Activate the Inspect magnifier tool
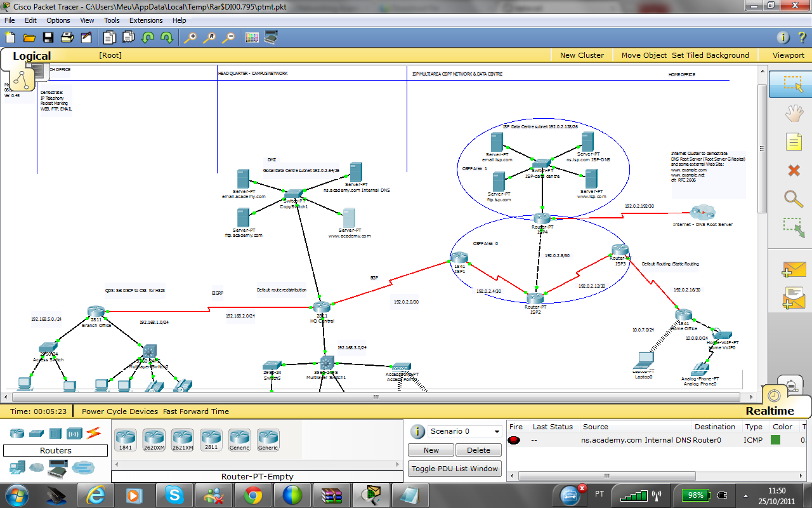Image resolution: width=812 pixels, height=508 pixels. click(x=794, y=199)
